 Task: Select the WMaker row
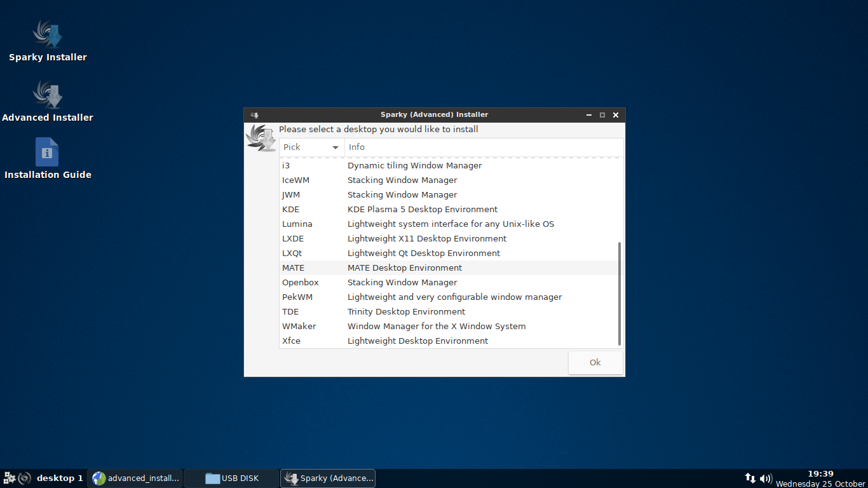tap(448, 326)
